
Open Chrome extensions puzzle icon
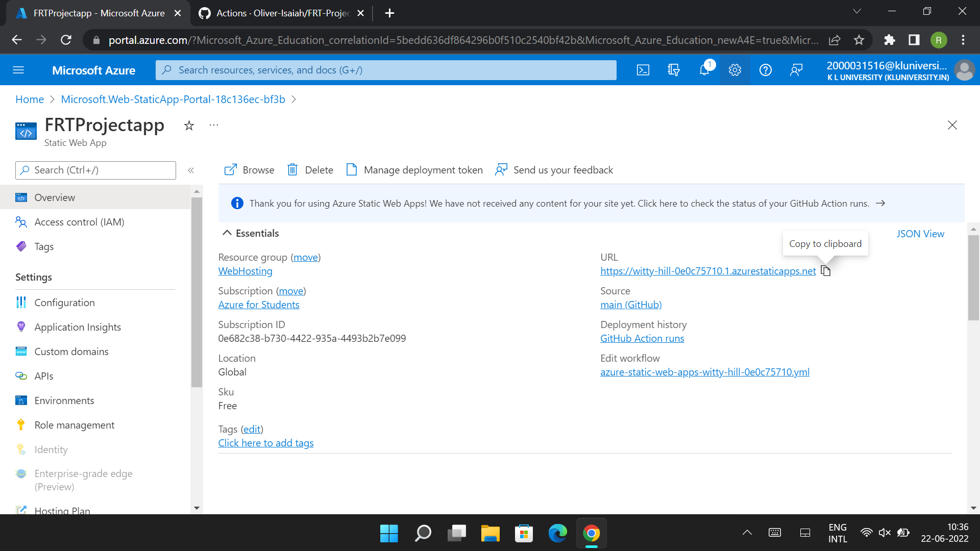(890, 40)
